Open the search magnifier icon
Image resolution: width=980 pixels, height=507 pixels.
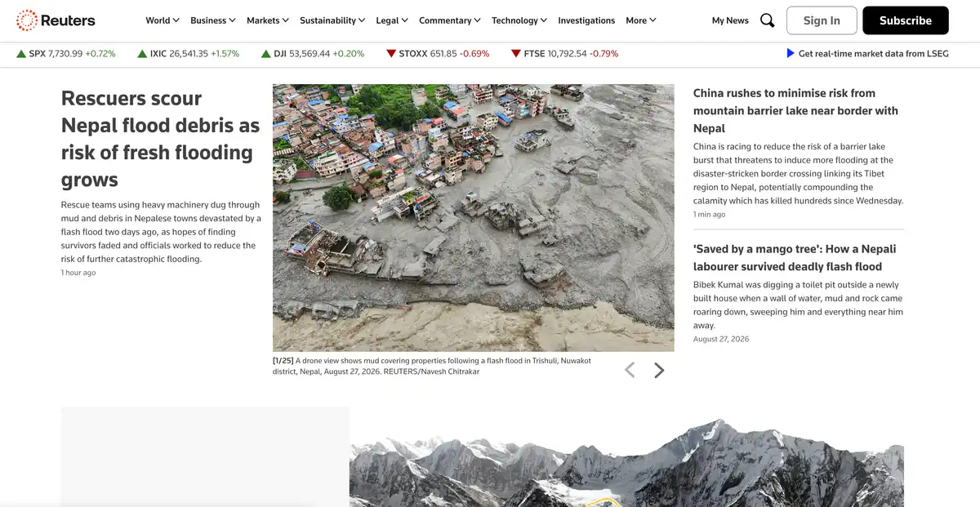click(767, 20)
